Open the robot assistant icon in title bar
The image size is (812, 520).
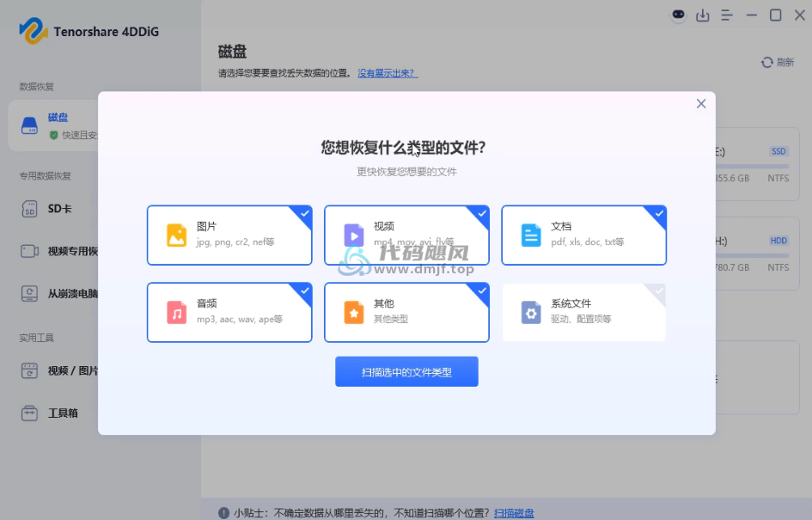coord(678,15)
